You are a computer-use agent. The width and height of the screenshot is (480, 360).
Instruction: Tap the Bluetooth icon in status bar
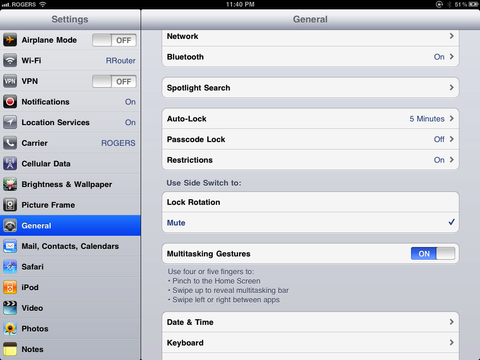point(449,4)
